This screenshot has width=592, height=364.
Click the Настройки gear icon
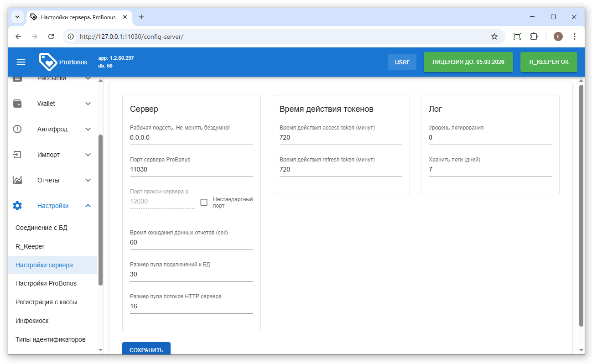coord(17,206)
